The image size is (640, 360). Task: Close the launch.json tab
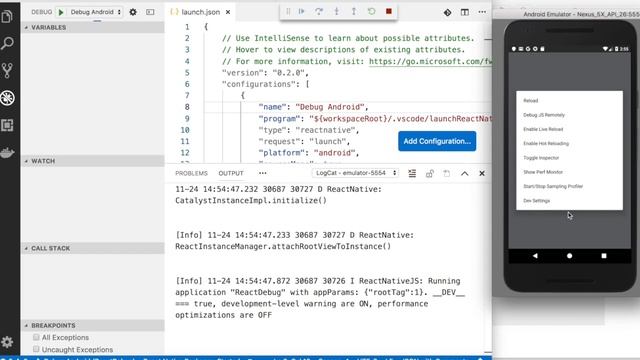point(228,12)
